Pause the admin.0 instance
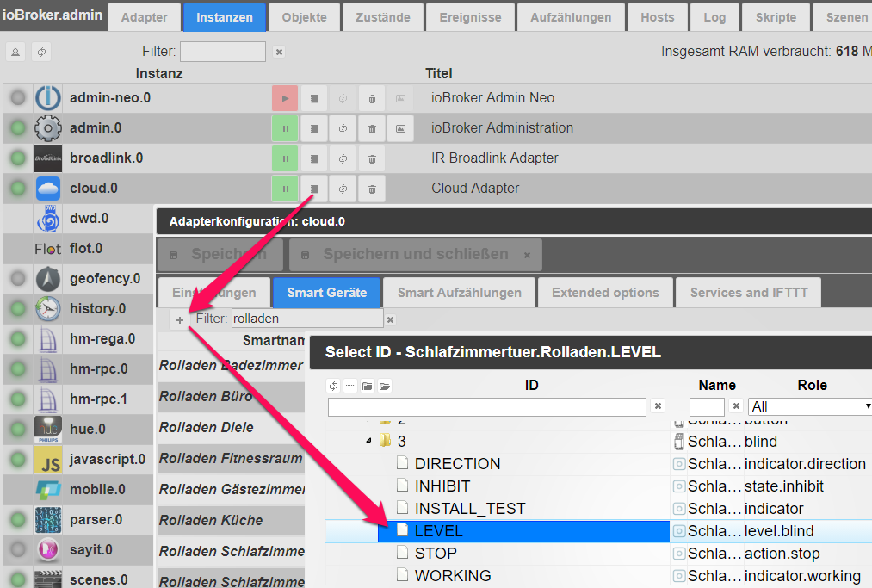The height and width of the screenshot is (588, 872). click(285, 128)
